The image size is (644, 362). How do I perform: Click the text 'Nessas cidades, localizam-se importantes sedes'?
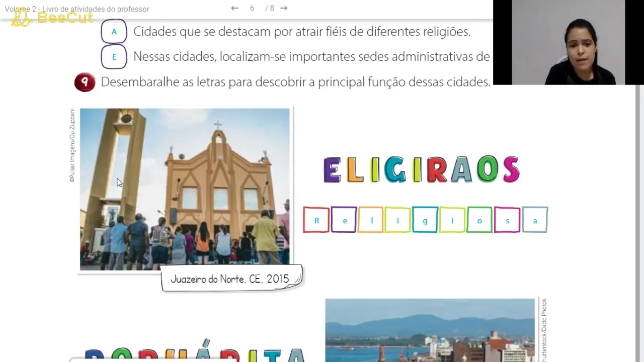tap(261, 57)
